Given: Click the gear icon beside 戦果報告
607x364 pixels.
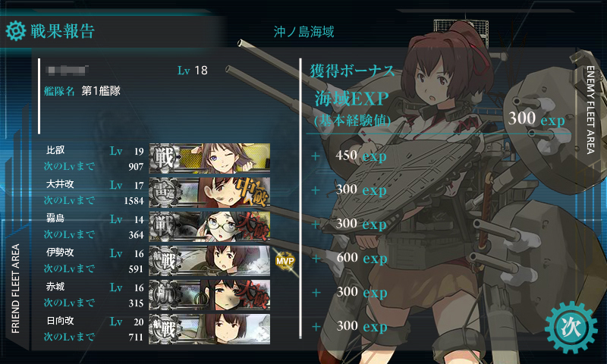Looking at the screenshot, I should [16, 31].
